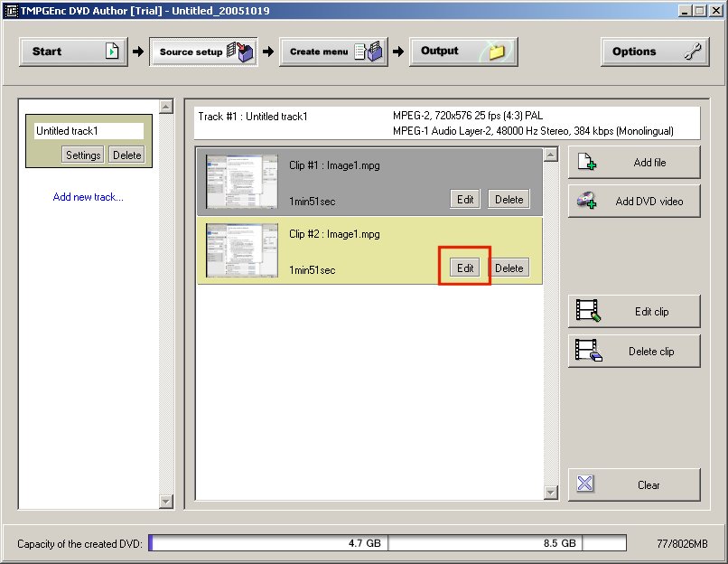Open Settings for Untitled track1

click(x=83, y=155)
